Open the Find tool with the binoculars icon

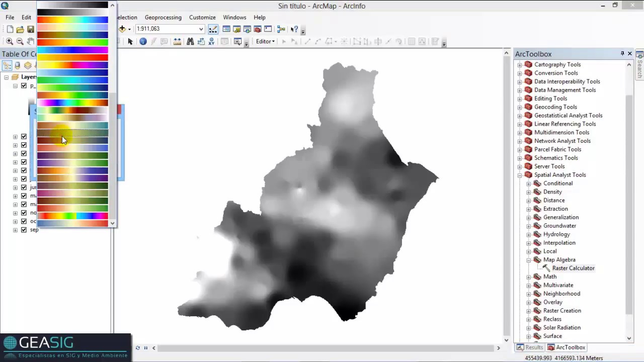point(190,41)
